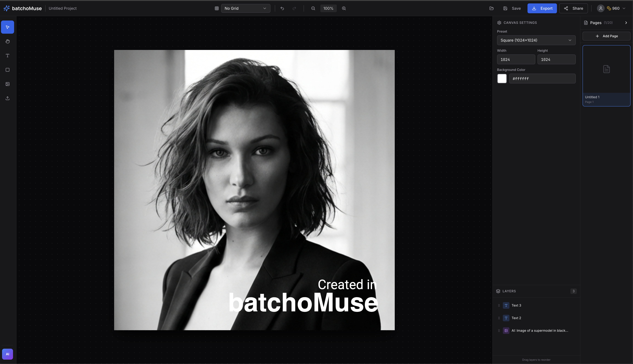Select the hand pan tool

pos(8,41)
